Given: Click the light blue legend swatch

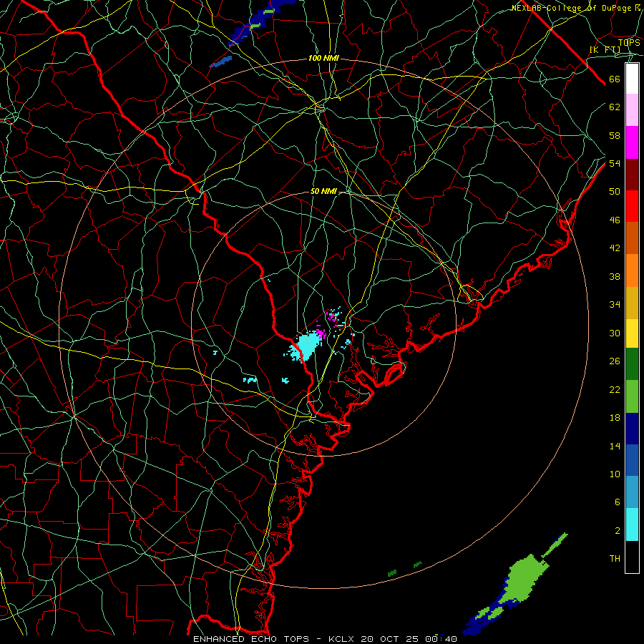Looking at the screenshot, I should (632, 492).
